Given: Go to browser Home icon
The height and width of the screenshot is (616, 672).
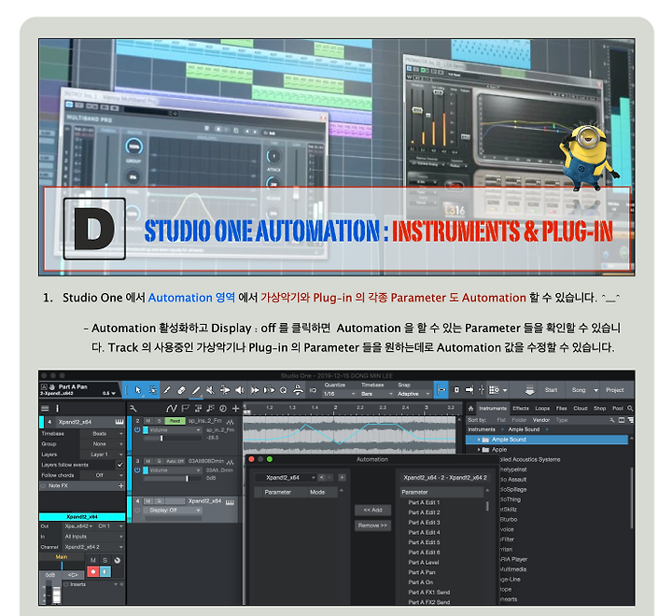Looking at the screenshot, I should coord(470,409).
